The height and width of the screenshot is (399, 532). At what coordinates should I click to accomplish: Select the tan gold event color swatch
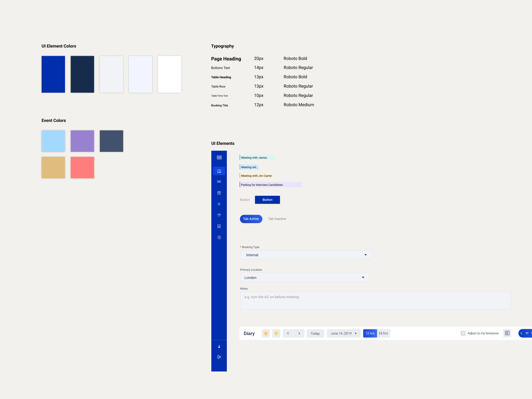click(x=53, y=168)
